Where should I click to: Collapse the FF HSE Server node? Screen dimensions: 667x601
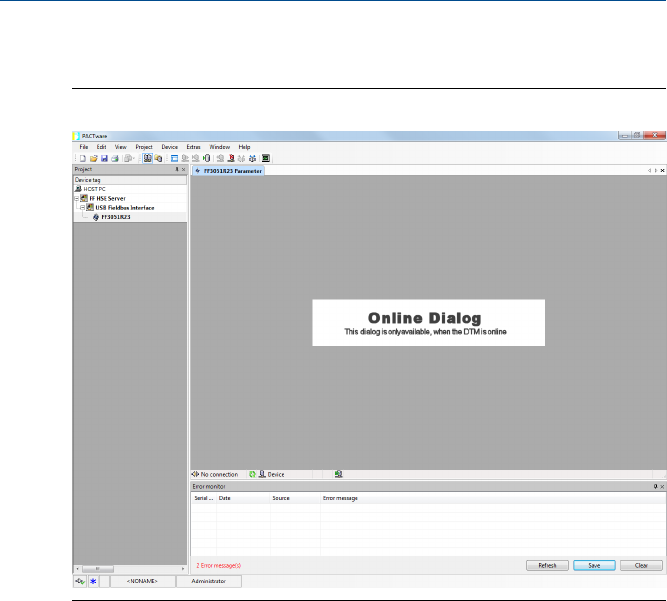77,198
